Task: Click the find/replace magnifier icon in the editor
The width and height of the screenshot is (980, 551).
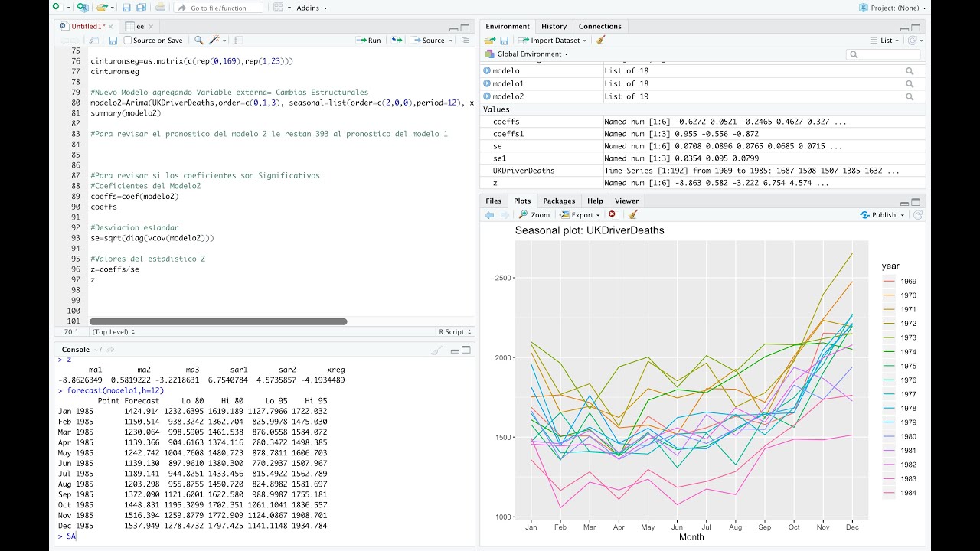Action: coord(198,40)
